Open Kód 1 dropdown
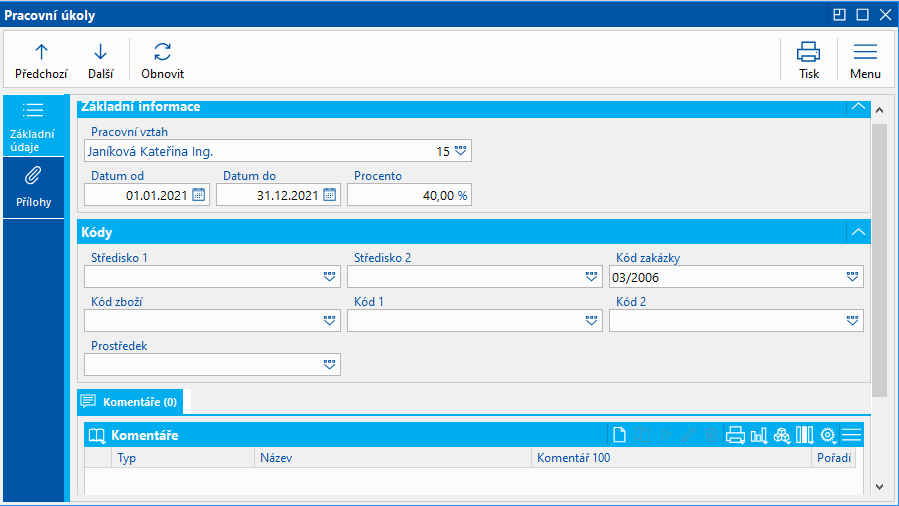Viewport: 899px width, 506px height. click(x=592, y=321)
